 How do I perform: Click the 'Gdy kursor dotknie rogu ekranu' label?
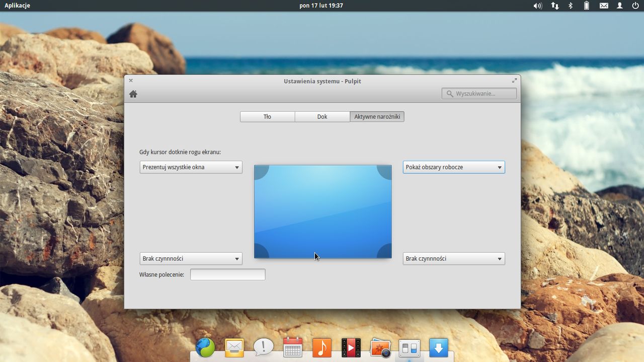click(180, 152)
